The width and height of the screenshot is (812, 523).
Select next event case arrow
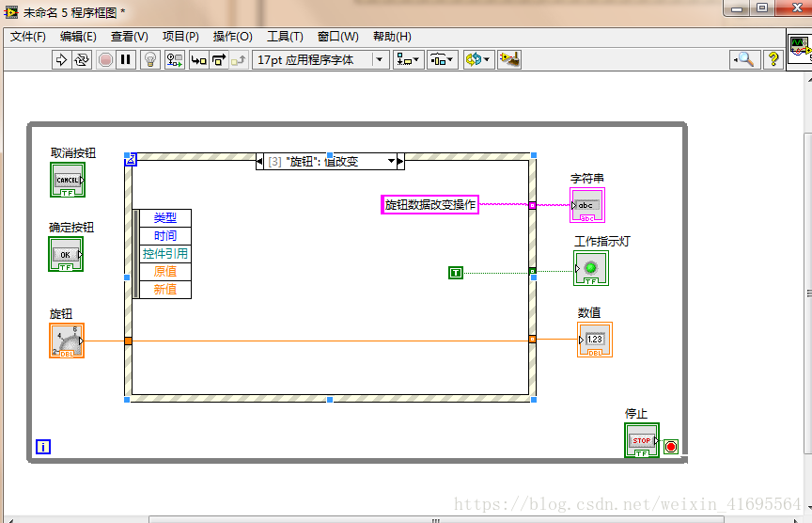399,162
